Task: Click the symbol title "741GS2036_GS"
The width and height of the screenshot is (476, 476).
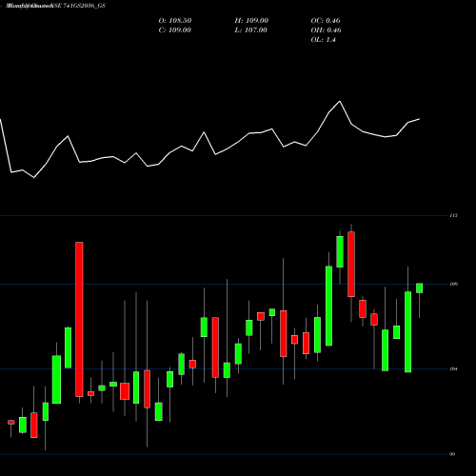Action: click(84, 6)
